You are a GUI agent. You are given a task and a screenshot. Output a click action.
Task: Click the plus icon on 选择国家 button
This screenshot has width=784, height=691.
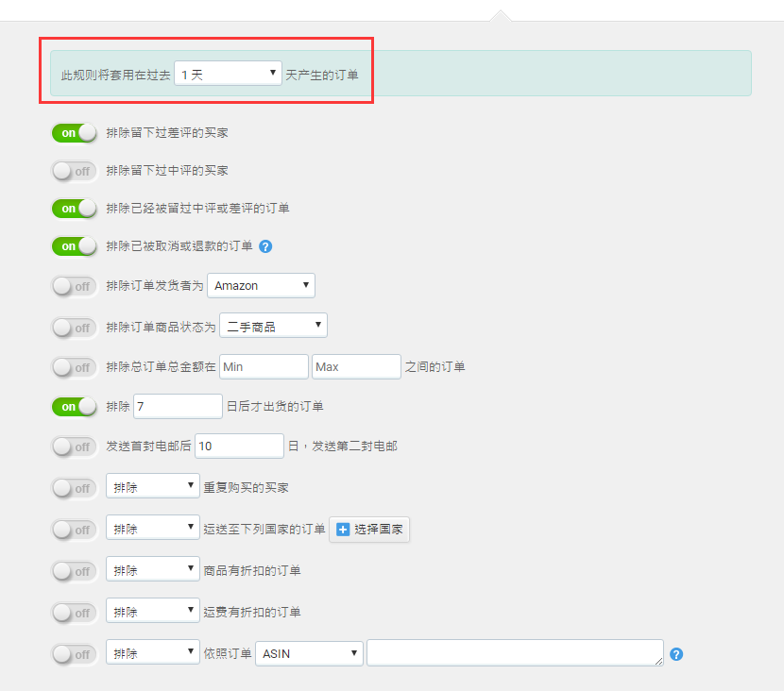pos(343,530)
